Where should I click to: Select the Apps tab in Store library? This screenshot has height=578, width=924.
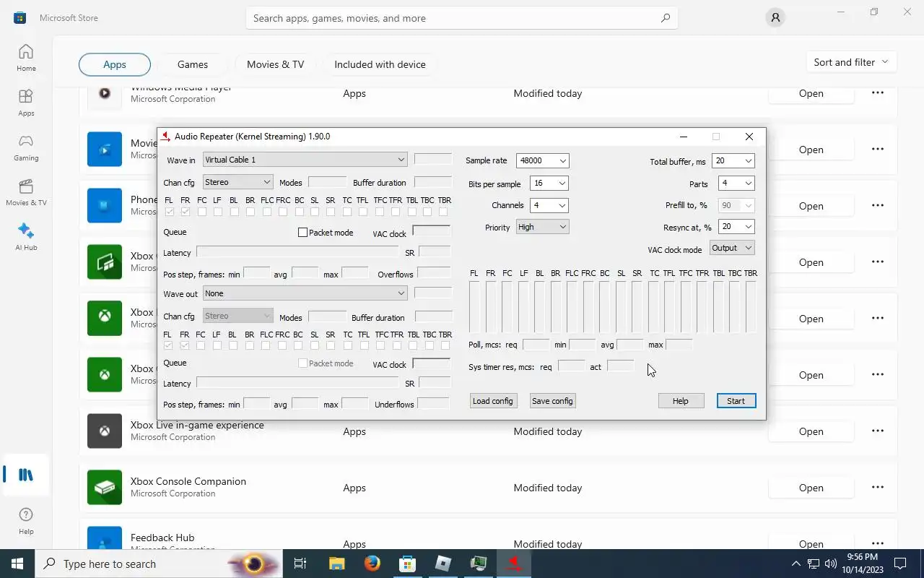point(115,64)
